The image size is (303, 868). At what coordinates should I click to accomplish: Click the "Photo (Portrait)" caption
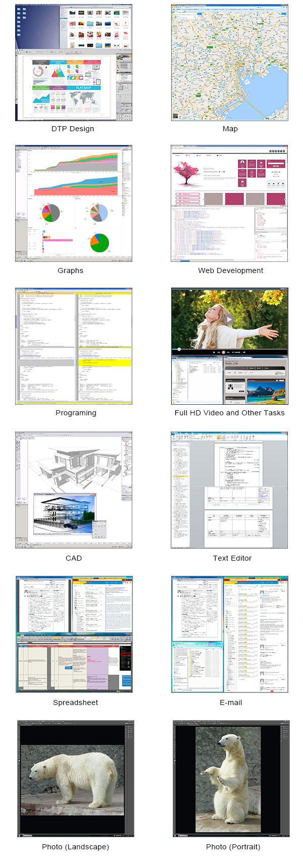[233, 847]
